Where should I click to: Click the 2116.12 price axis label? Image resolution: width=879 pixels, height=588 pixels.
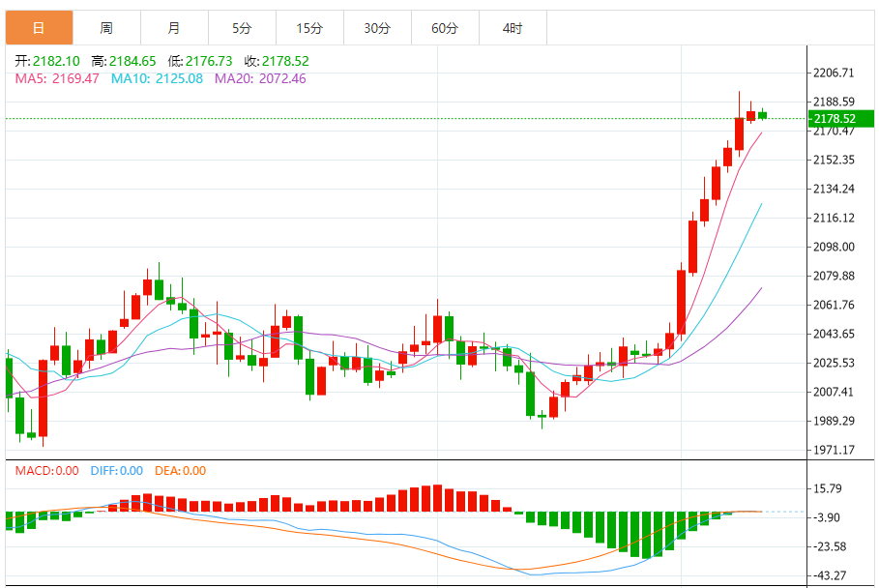click(x=834, y=218)
